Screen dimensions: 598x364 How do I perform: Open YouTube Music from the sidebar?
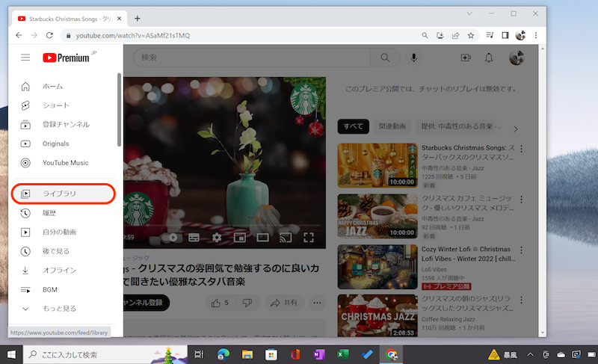(x=65, y=163)
